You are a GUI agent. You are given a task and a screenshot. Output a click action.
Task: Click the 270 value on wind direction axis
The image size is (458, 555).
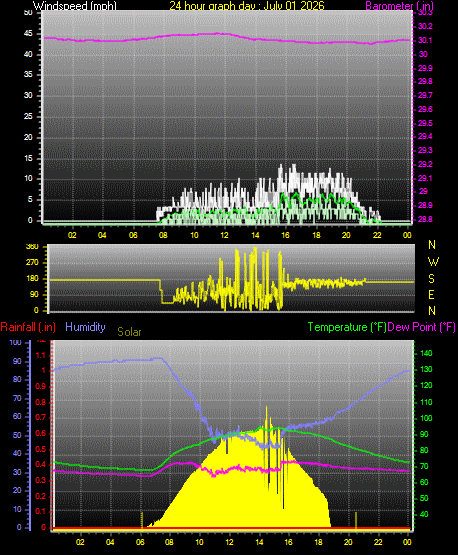click(x=32, y=263)
